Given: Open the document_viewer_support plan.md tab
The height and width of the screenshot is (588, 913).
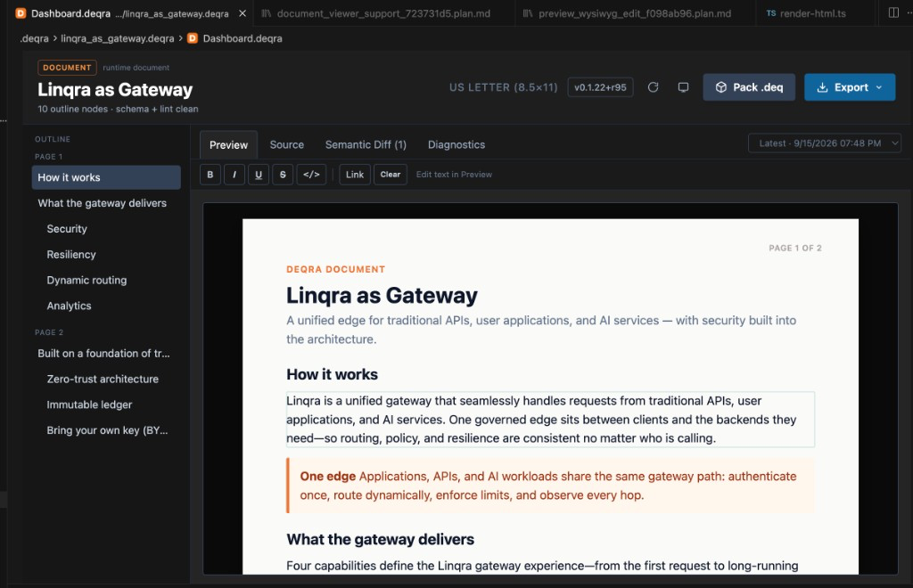Looking at the screenshot, I should (383, 13).
